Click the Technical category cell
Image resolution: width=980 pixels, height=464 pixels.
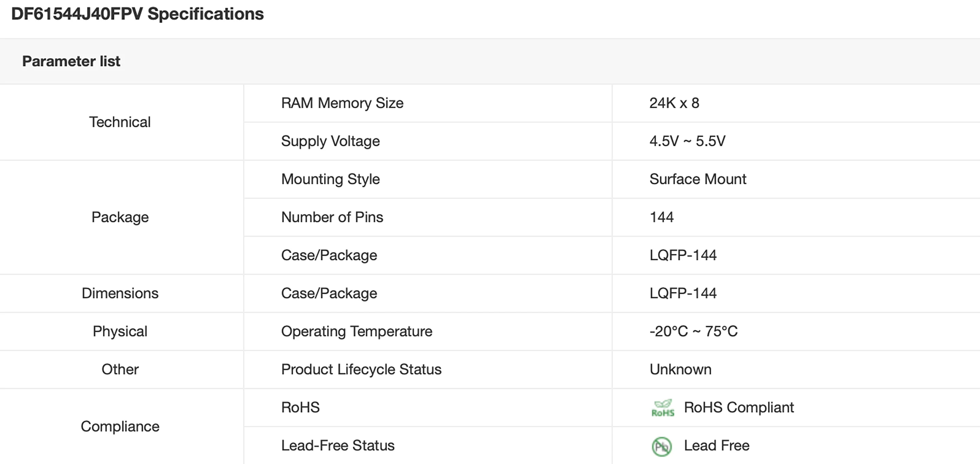click(x=120, y=122)
